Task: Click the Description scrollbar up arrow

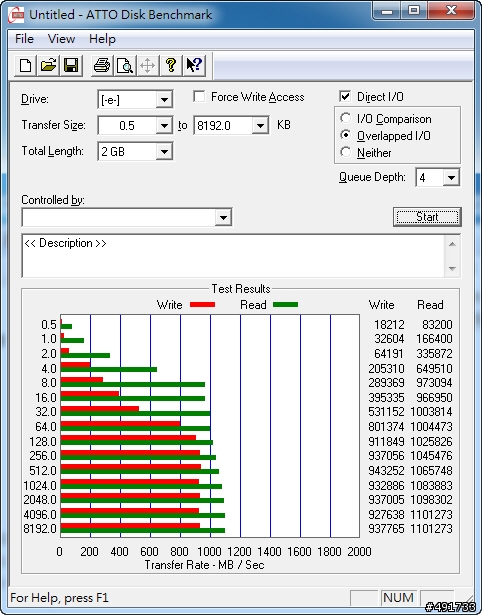Action: click(x=452, y=244)
